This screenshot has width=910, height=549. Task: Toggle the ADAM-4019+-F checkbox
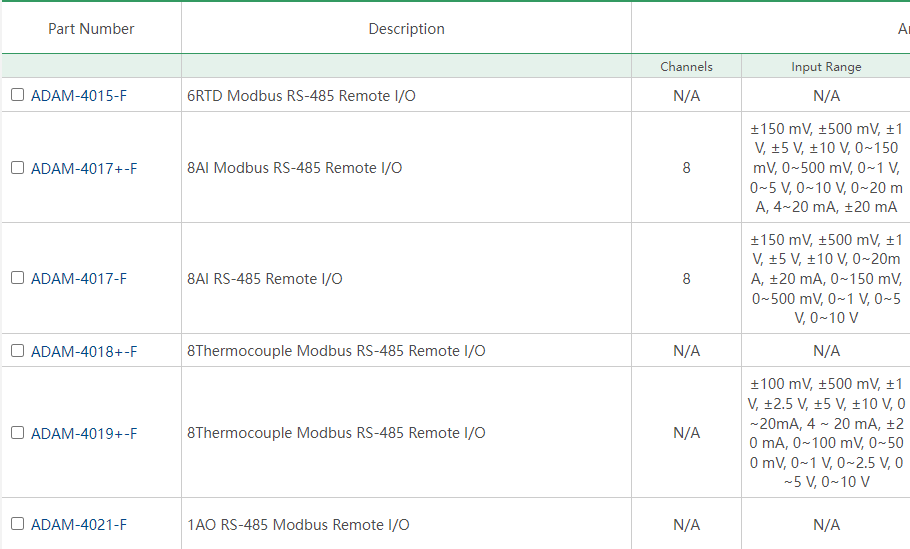tap(17, 433)
